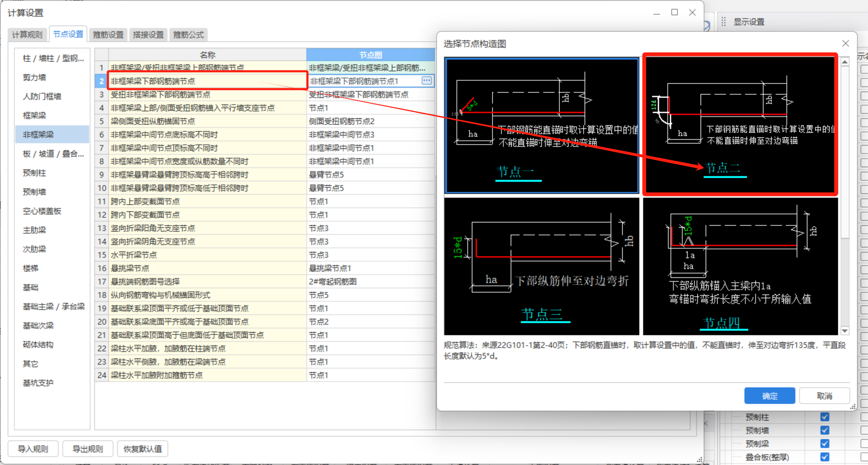The width and height of the screenshot is (868, 465).
Task: Click the 悬挑梁节点1 cell
Action: point(370,269)
